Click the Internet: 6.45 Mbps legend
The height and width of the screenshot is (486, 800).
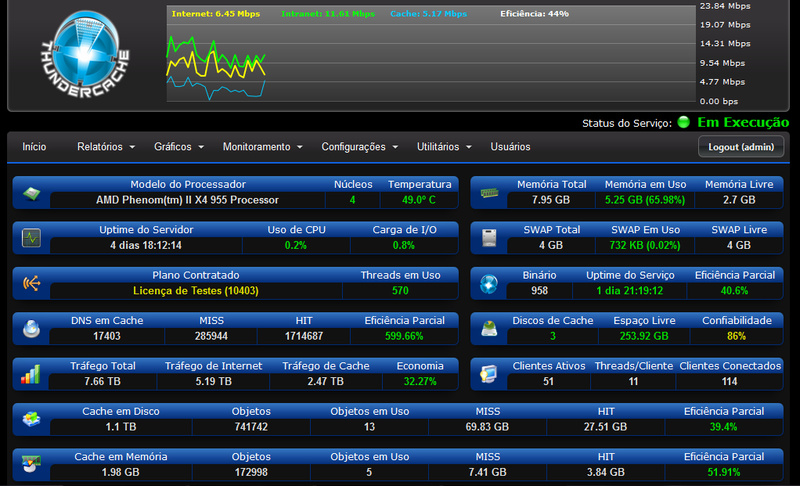point(216,14)
